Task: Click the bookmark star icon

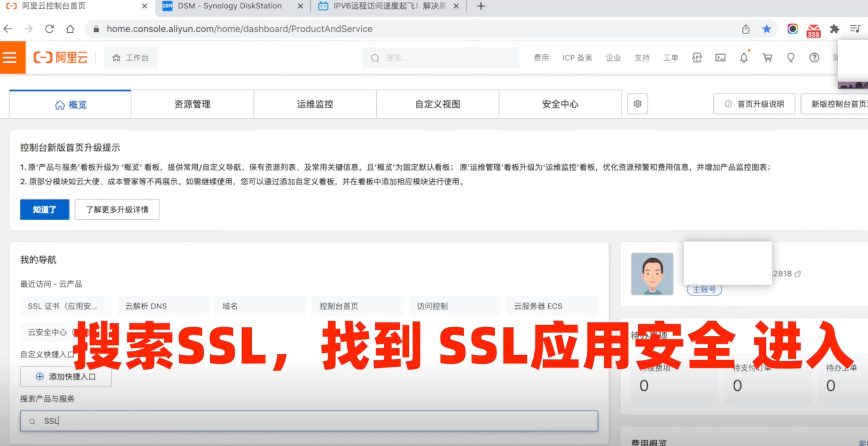Action: click(x=767, y=29)
